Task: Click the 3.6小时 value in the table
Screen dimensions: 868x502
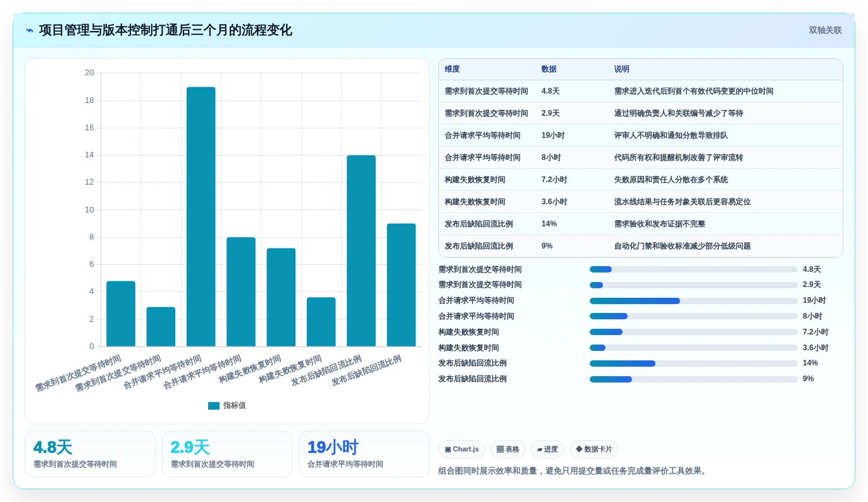Action: pyautogui.click(x=554, y=202)
